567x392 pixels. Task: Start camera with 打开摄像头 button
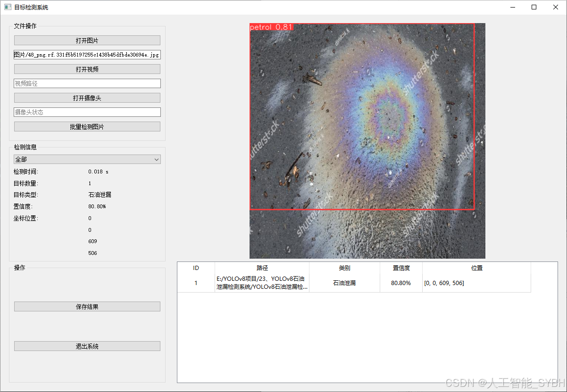tap(87, 98)
